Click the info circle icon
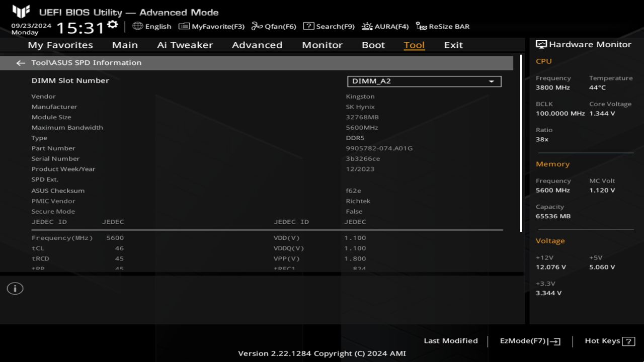Screen dimensions: 644x362 [x=15, y=289]
